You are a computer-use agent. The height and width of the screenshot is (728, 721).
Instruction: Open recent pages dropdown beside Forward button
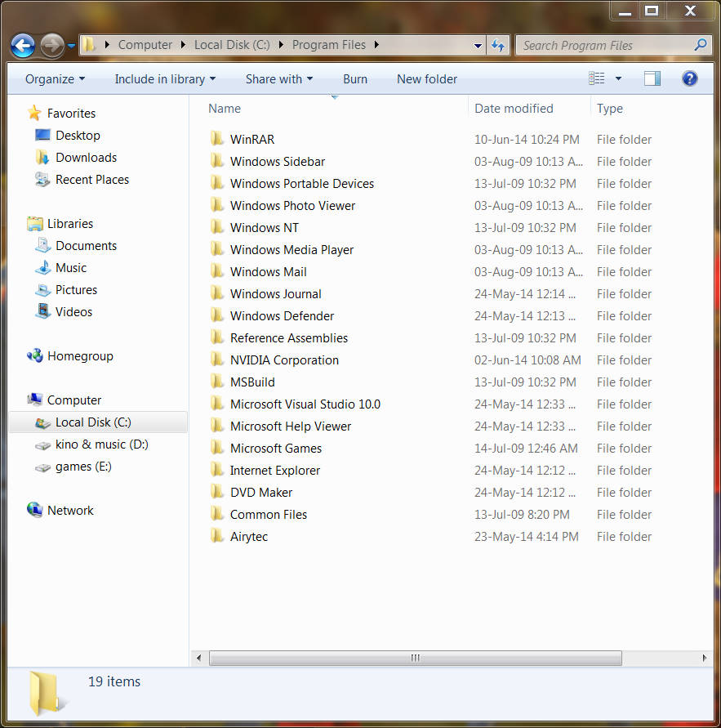pos(72,46)
